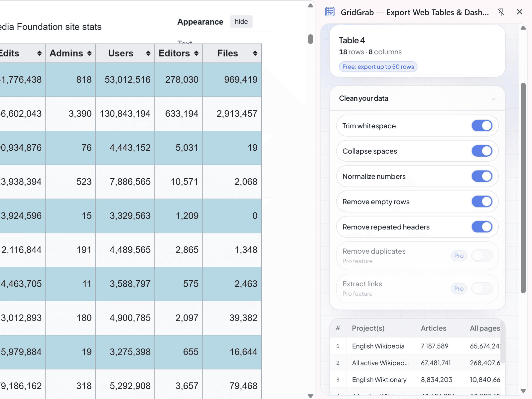Viewport: 532px width, 399px height.
Task: Switch off Remove empty rows
Action: (482, 201)
